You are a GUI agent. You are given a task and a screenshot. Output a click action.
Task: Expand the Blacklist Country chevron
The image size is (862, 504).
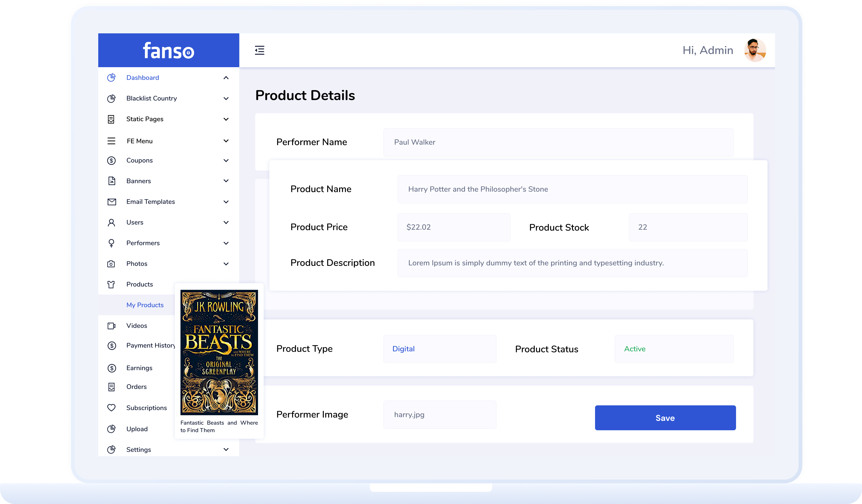[x=226, y=98]
